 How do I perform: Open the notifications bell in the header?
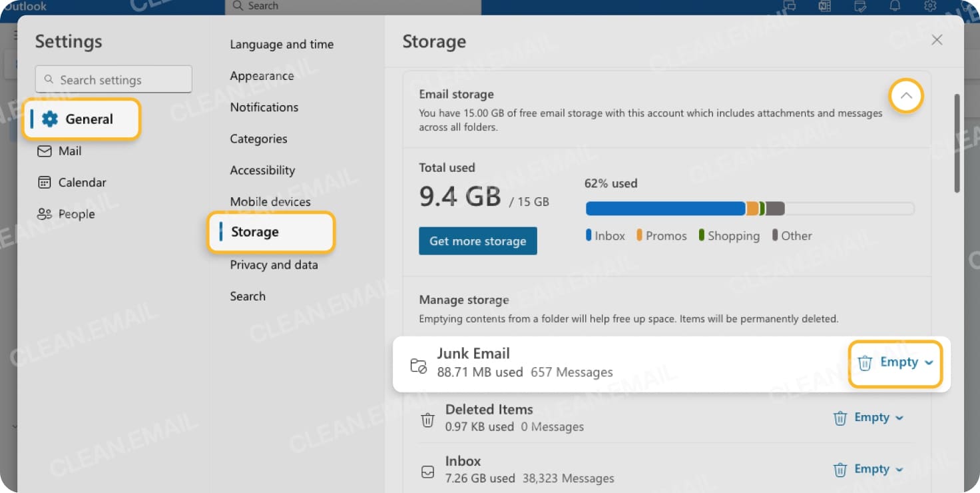click(x=895, y=6)
